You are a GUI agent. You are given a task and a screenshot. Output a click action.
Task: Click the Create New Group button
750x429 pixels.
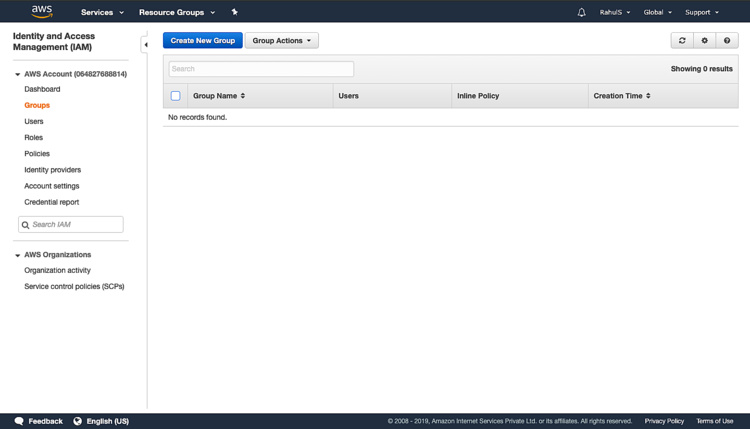tap(203, 41)
